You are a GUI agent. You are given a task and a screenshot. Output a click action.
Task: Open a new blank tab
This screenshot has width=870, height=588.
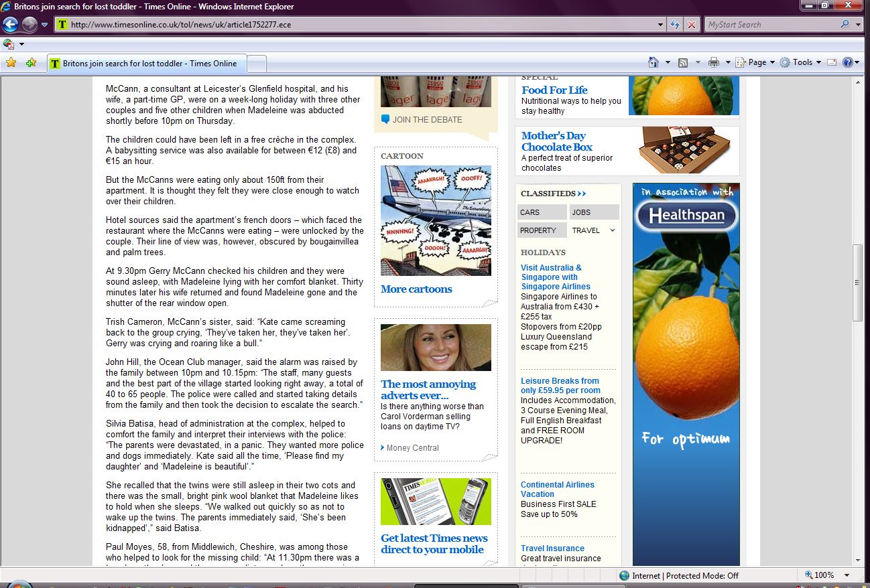click(257, 64)
